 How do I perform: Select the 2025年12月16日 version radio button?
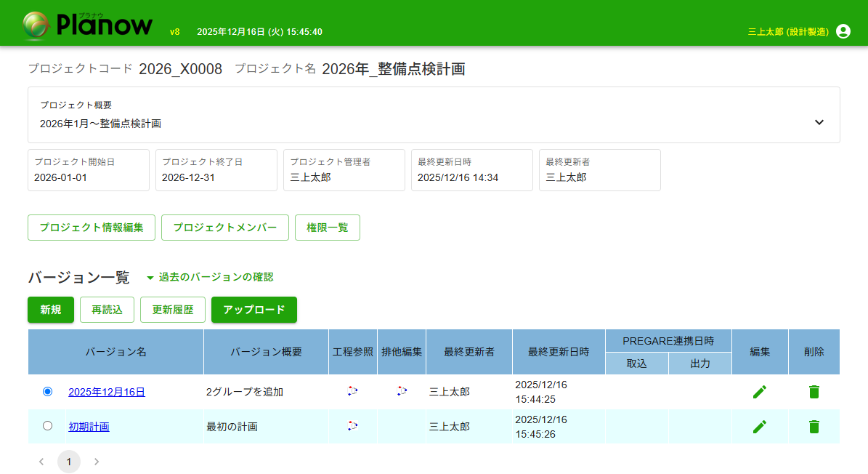[x=48, y=391]
